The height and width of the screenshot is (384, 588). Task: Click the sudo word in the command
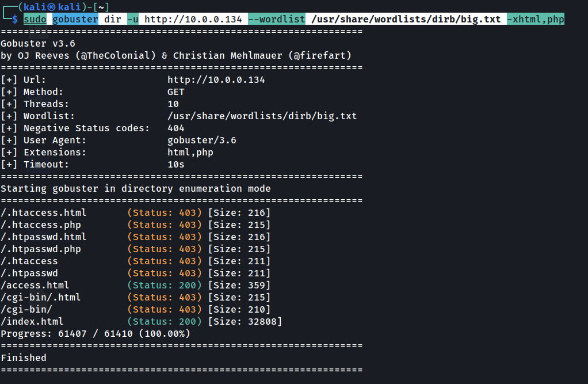pyautogui.click(x=35, y=20)
